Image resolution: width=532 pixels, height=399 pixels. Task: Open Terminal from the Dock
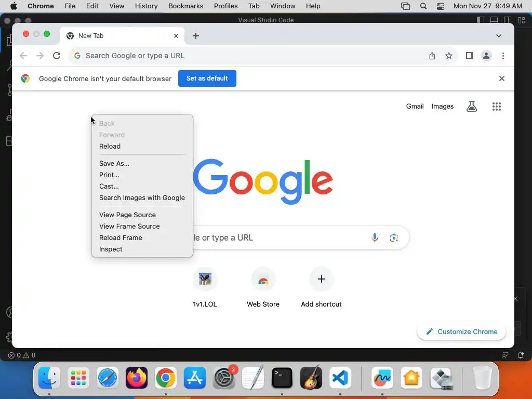(x=282, y=378)
